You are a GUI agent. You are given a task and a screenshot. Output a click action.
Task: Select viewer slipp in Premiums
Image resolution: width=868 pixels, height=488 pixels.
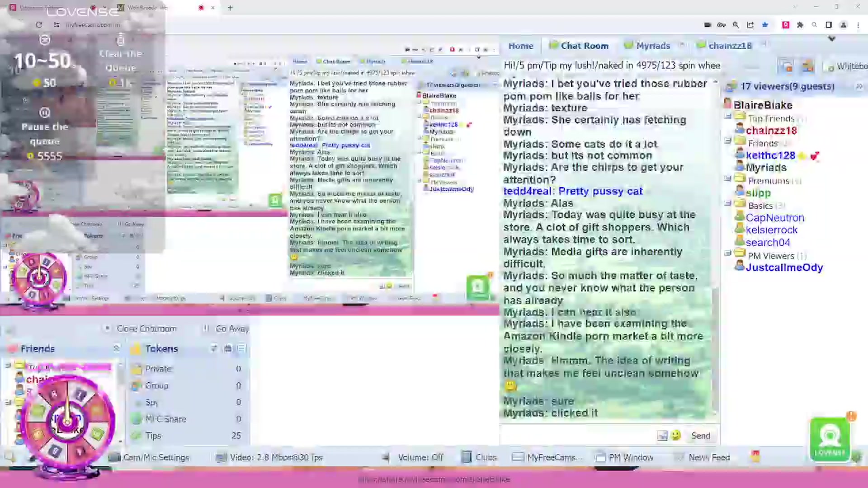(758, 193)
